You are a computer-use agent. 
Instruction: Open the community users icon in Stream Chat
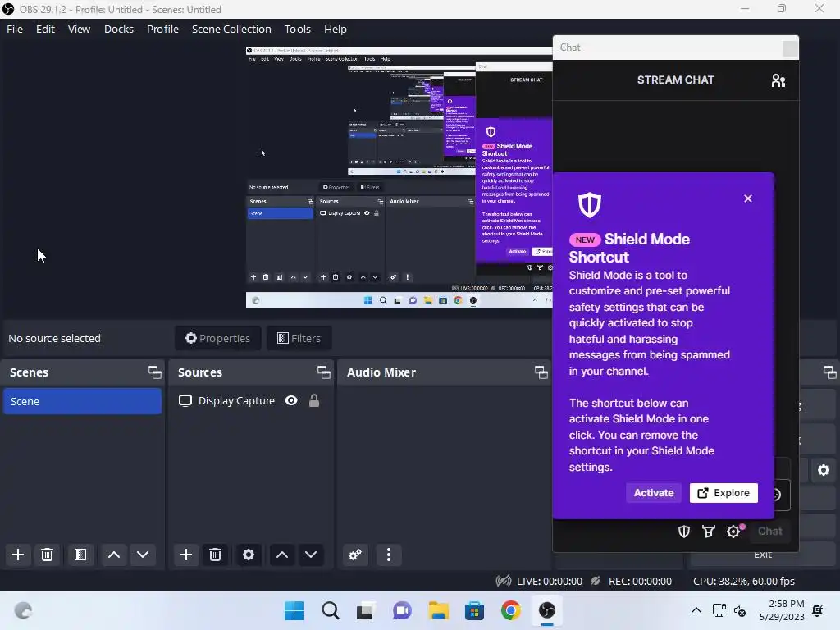(x=778, y=80)
